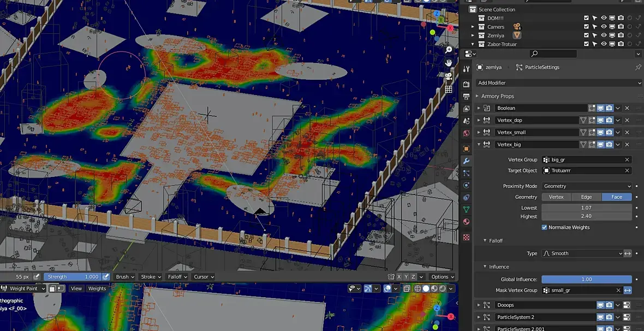Open the Weights menu
This screenshot has width=644, height=331.
[x=97, y=288]
